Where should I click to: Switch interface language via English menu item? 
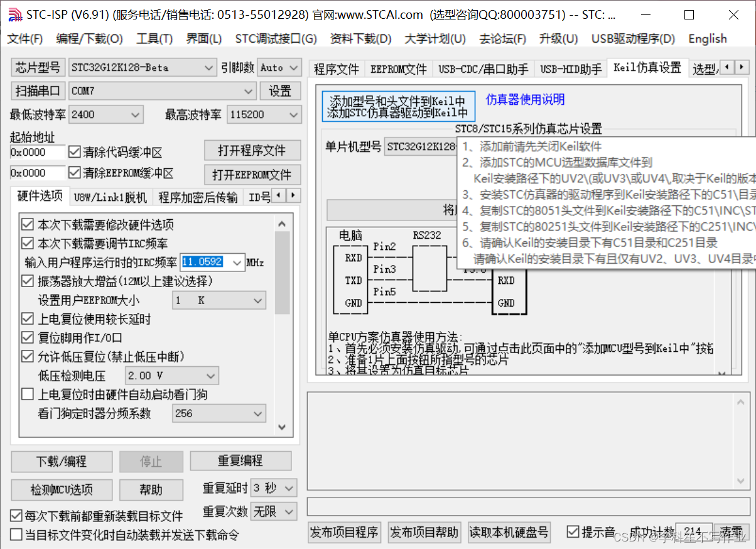pyautogui.click(x=706, y=38)
